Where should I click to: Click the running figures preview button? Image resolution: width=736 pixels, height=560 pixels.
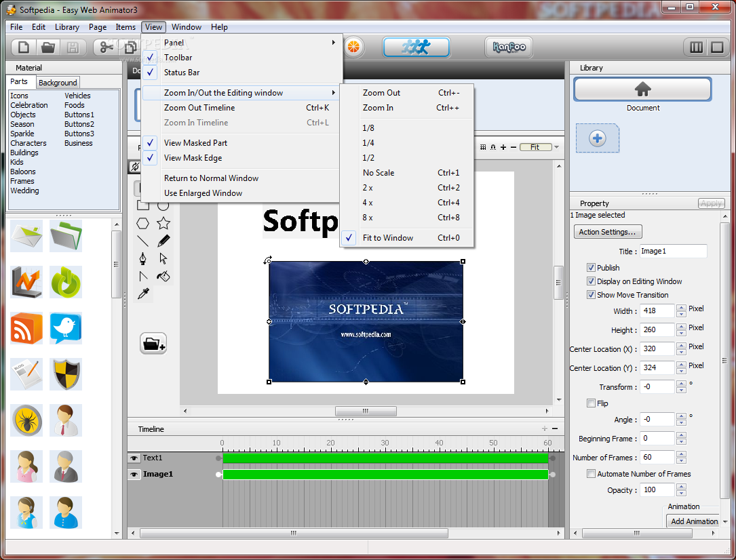click(x=417, y=47)
